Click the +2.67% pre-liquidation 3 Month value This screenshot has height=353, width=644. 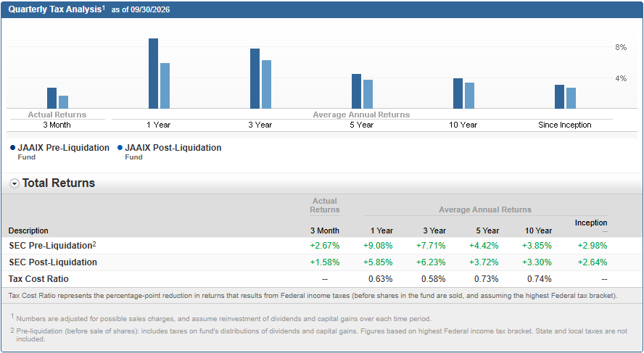pyautogui.click(x=325, y=246)
